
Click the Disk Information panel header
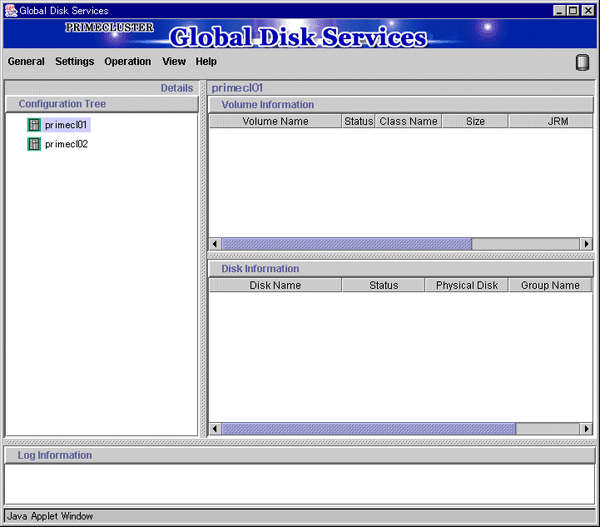click(x=401, y=269)
